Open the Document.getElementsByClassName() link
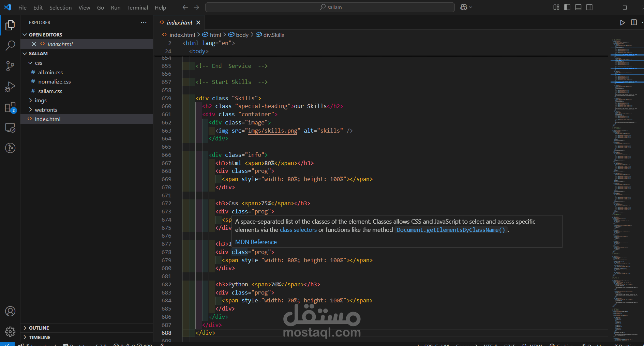 451,230
